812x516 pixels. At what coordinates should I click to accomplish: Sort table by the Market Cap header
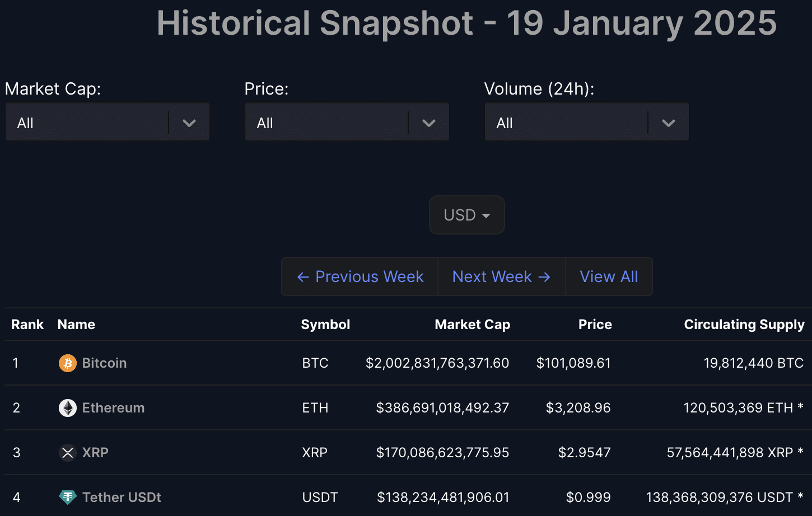click(x=472, y=325)
